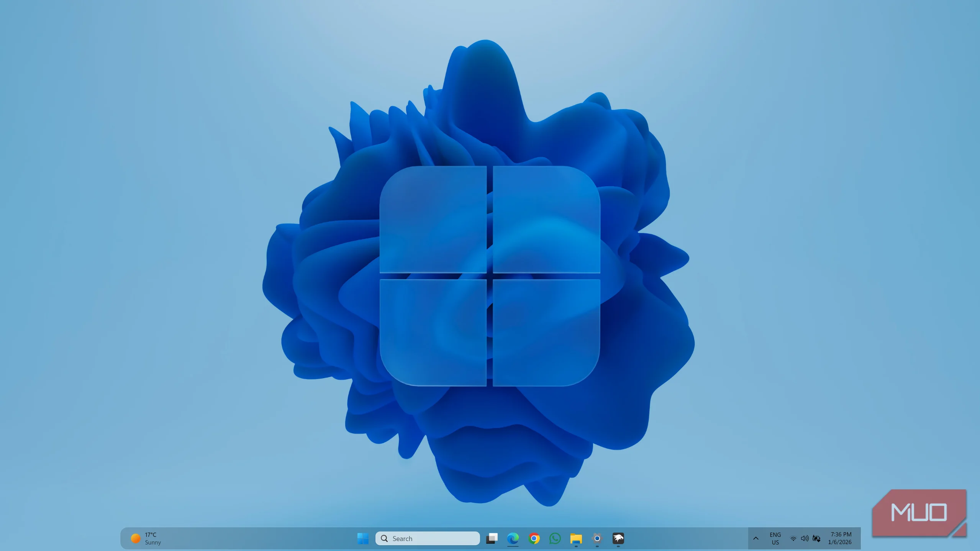
Task: Click the Windows logo on the desktop wallpaper
Action: (x=490, y=275)
